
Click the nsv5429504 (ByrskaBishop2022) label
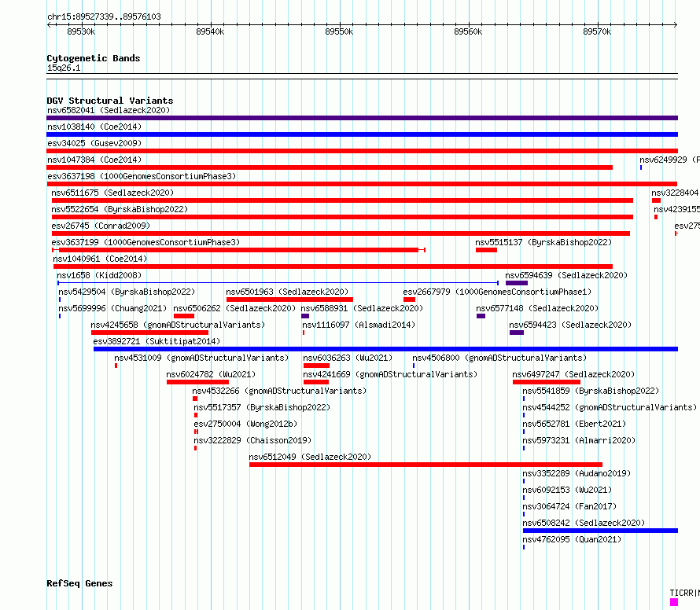(127, 292)
